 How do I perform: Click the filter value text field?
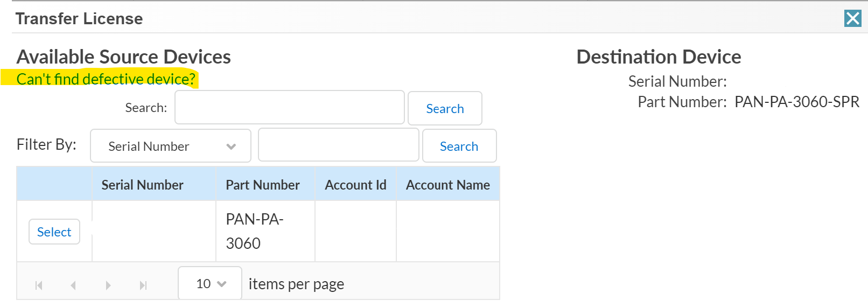click(338, 145)
